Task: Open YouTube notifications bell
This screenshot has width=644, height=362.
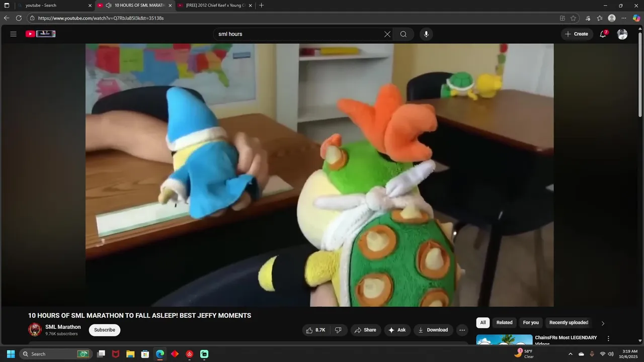Action: (x=603, y=34)
